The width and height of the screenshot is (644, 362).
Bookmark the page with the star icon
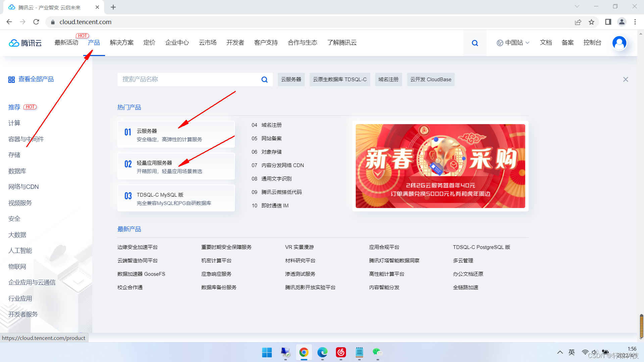[592, 22]
